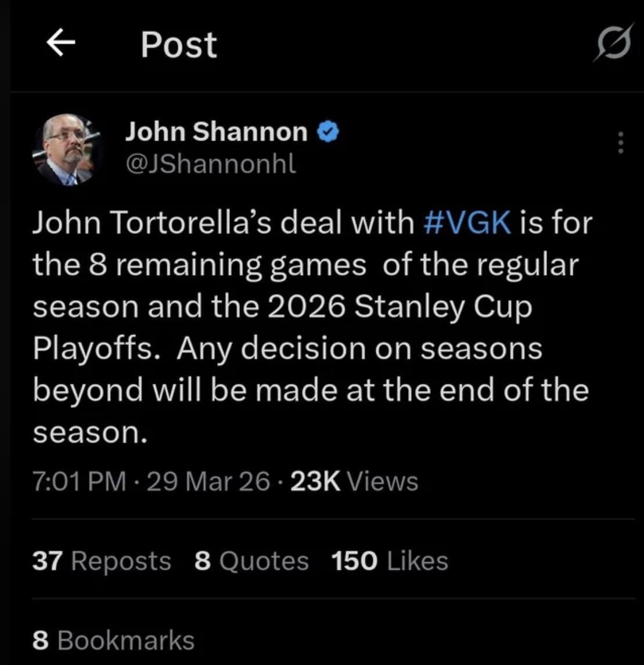
Task: Click John Shannon's blue verified badge
Action: coord(328,133)
